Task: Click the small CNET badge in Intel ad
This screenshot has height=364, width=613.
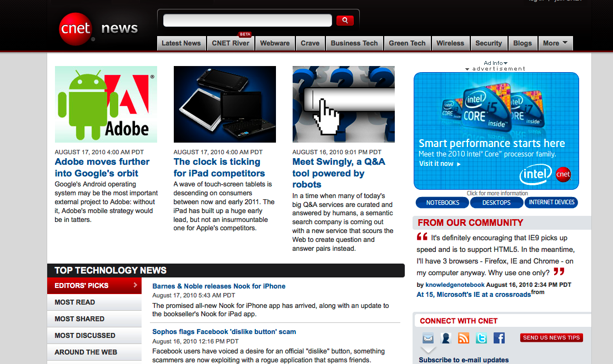Action: click(x=563, y=174)
